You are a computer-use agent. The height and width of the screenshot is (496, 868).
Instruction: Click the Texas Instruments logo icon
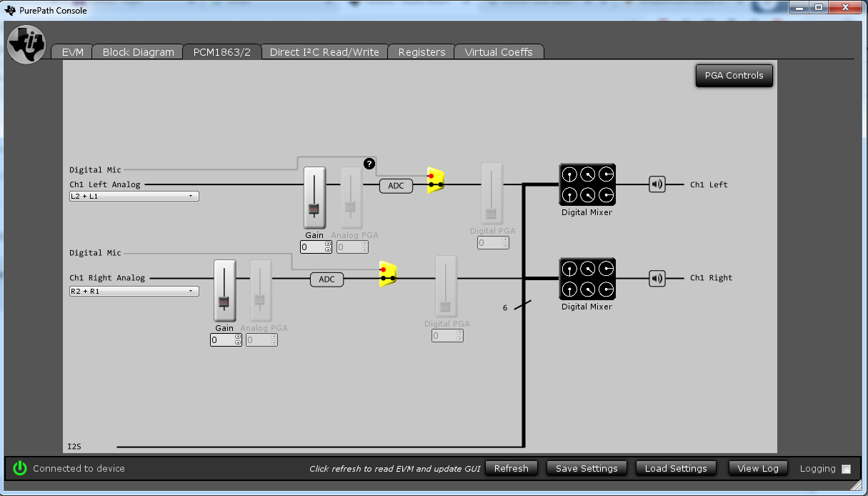click(x=26, y=44)
